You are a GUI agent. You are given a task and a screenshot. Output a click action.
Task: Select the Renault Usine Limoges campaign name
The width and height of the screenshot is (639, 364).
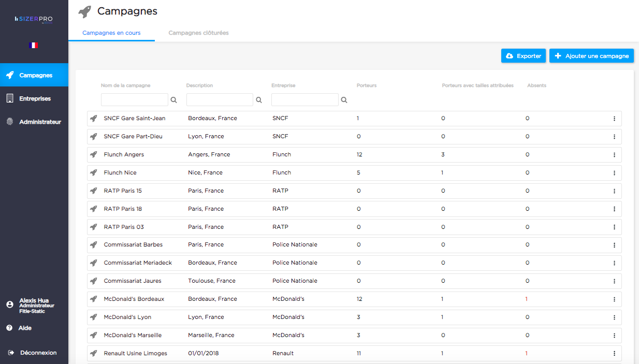pyautogui.click(x=136, y=353)
